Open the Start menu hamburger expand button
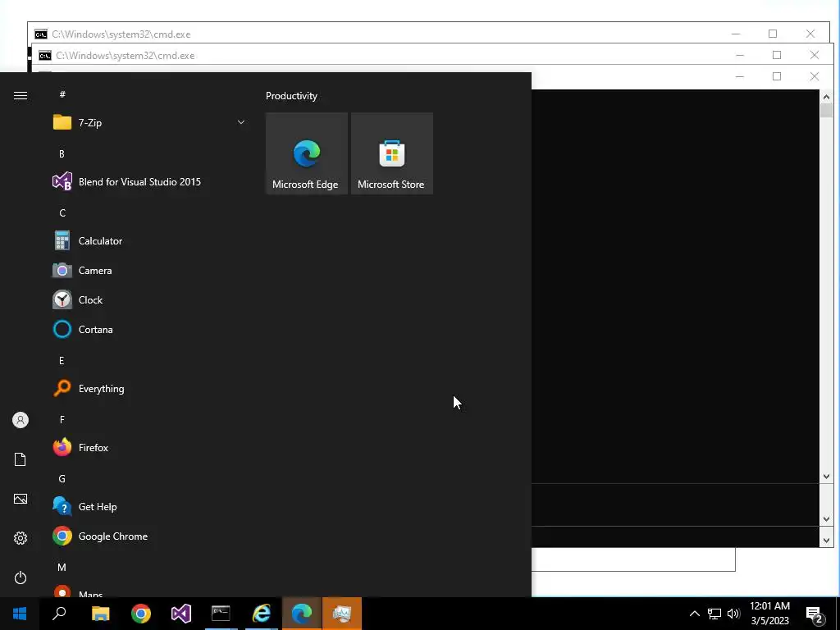 click(x=21, y=95)
